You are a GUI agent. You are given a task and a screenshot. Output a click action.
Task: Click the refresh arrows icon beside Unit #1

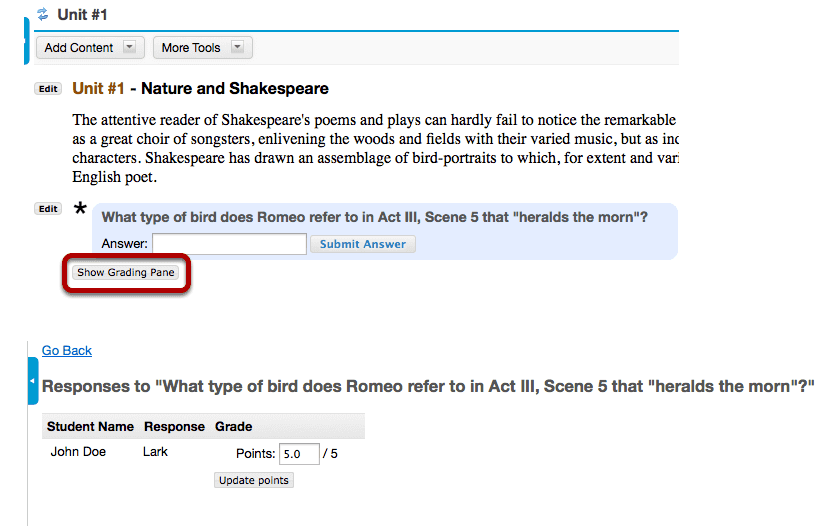click(43, 14)
